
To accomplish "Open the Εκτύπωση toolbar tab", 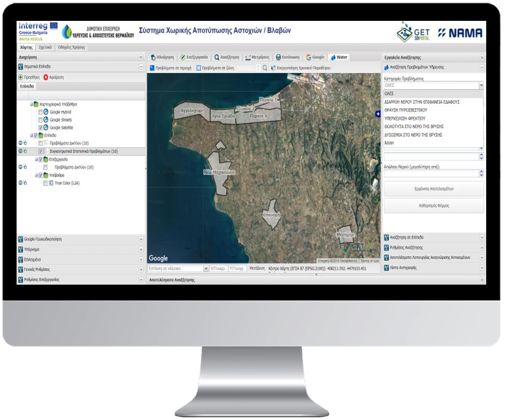I will [x=288, y=57].
